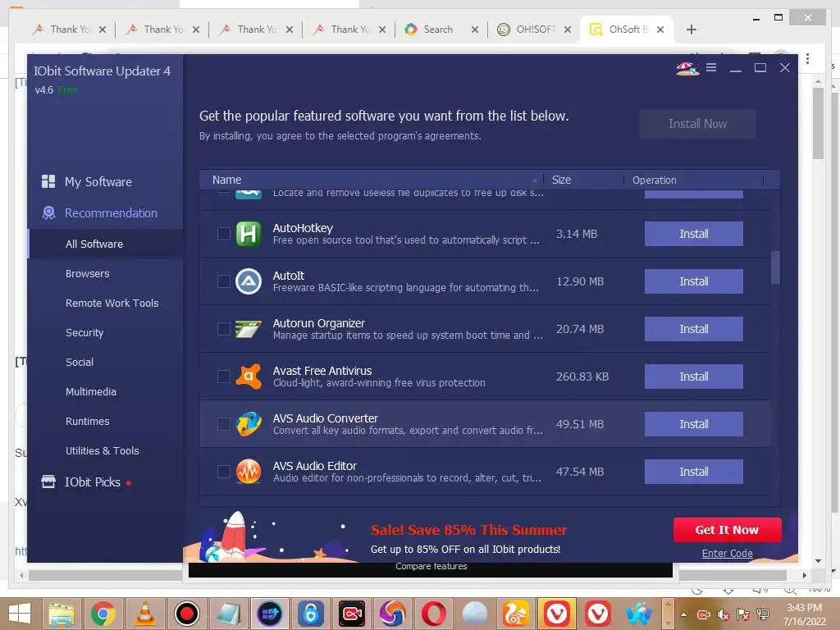Open Opera browser from taskbar
Screen dimensions: 840x630
(x=434, y=614)
